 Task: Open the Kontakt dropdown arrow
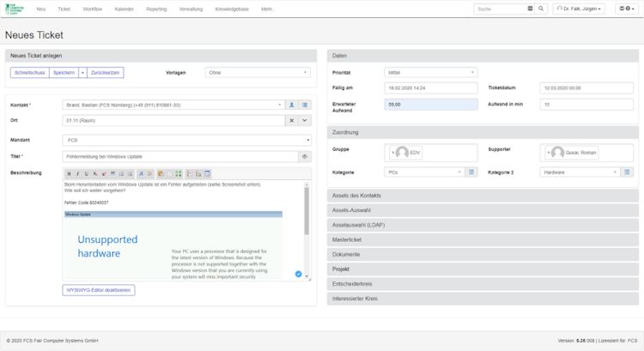(280, 105)
